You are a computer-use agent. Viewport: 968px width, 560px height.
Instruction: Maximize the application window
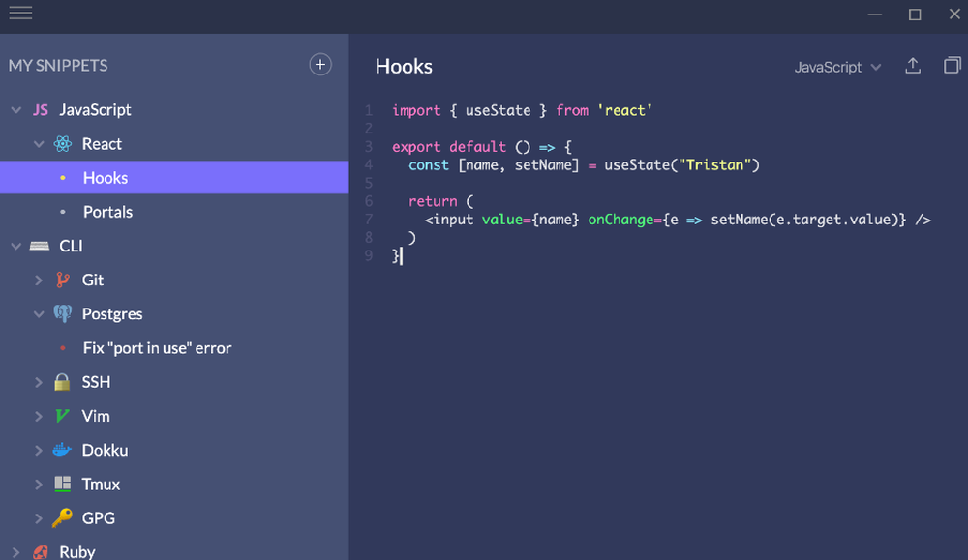click(915, 15)
